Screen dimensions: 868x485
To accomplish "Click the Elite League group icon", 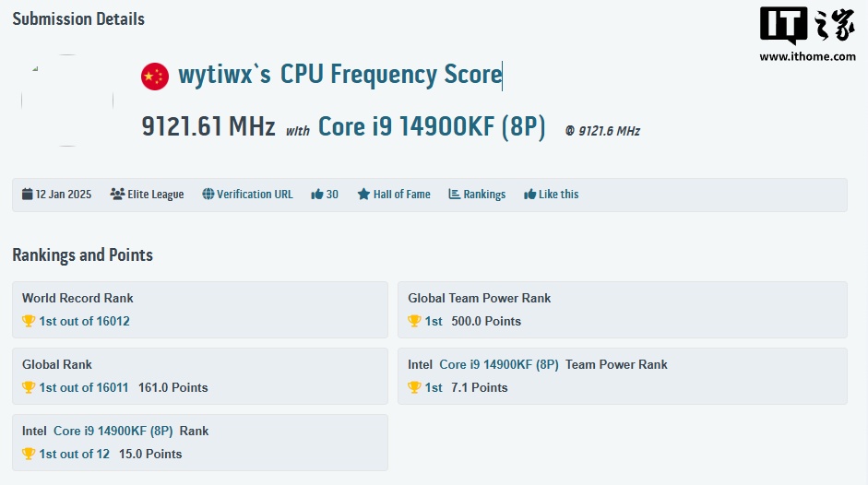I will (117, 194).
